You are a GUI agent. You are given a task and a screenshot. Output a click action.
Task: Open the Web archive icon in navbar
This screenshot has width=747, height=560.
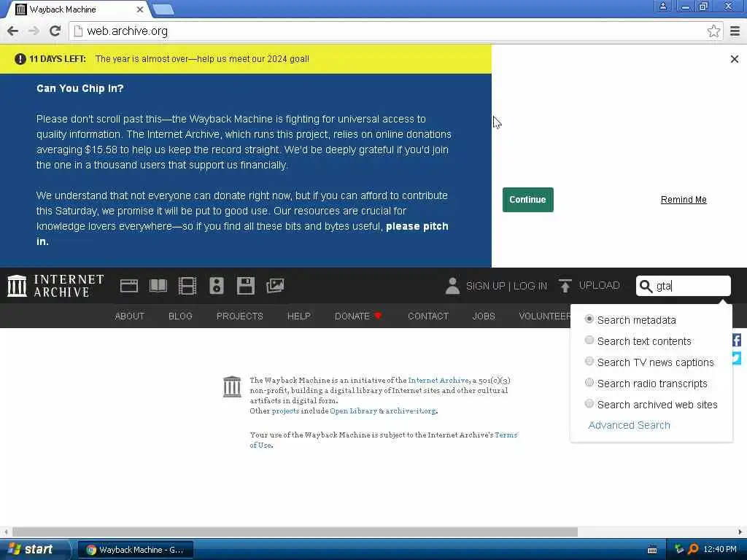[x=129, y=286]
